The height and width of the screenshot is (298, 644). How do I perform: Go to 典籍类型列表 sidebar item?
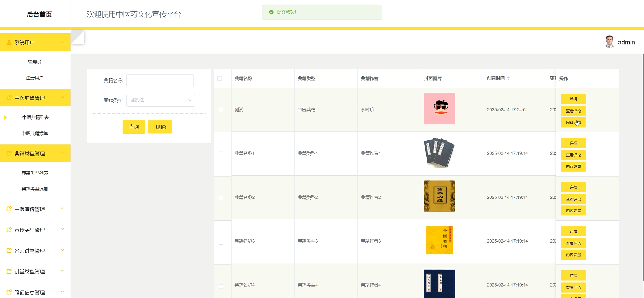click(x=35, y=173)
